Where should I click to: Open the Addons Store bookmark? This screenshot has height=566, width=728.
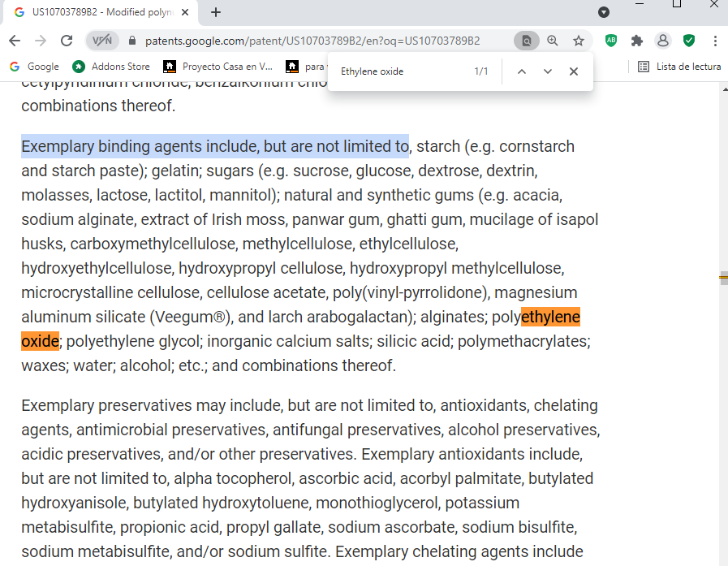click(111, 67)
